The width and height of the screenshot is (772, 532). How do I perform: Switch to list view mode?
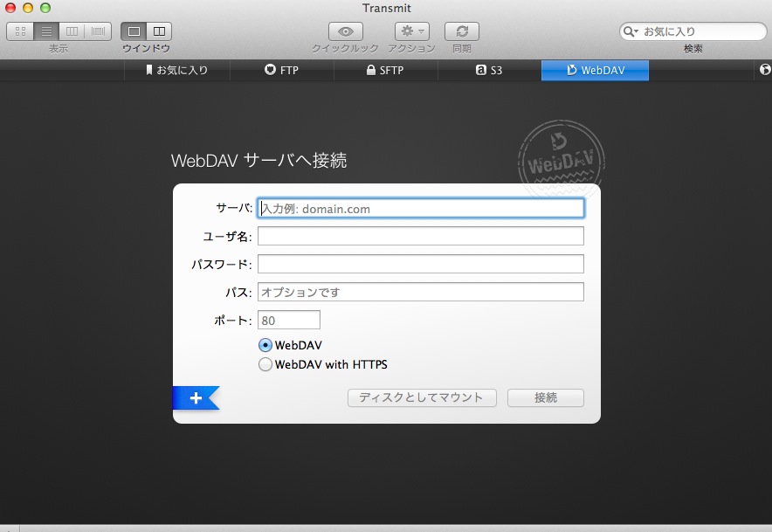tap(46, 31)
